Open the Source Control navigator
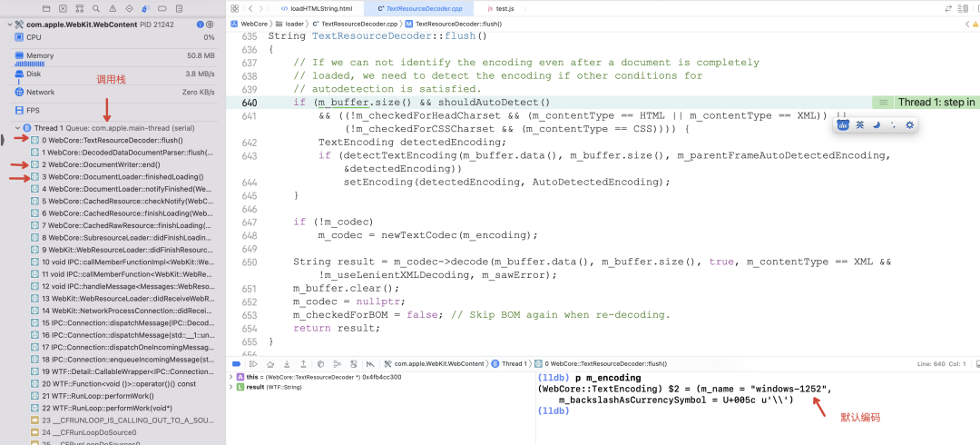The height and width of the screenshot is (445, 980). click(x=64, y=9)
